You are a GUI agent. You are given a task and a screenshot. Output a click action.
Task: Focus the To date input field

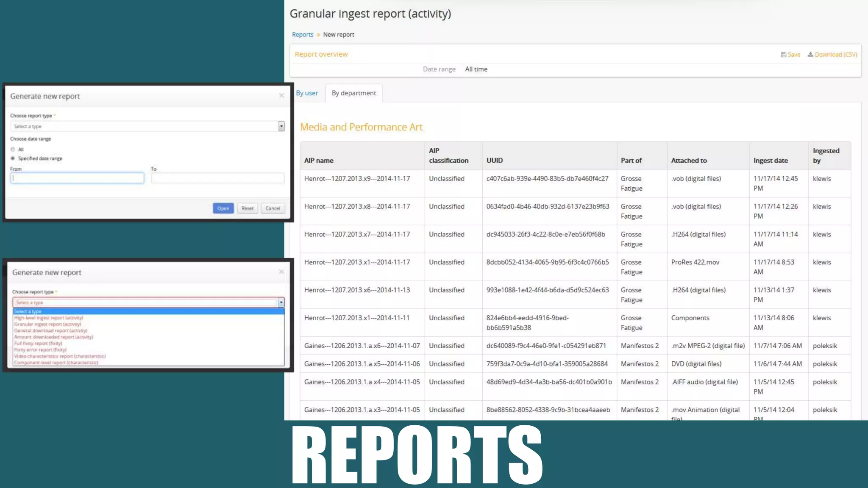217,178
